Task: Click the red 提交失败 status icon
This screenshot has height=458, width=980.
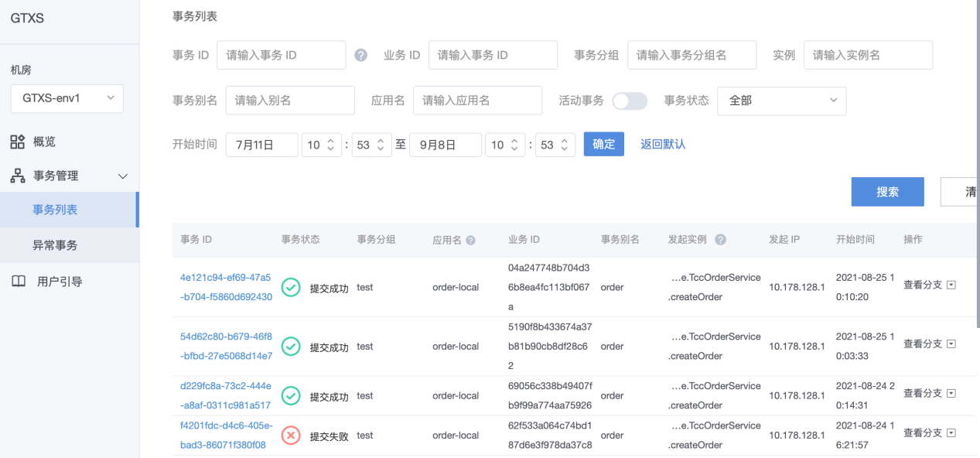Action: point(291,436)
